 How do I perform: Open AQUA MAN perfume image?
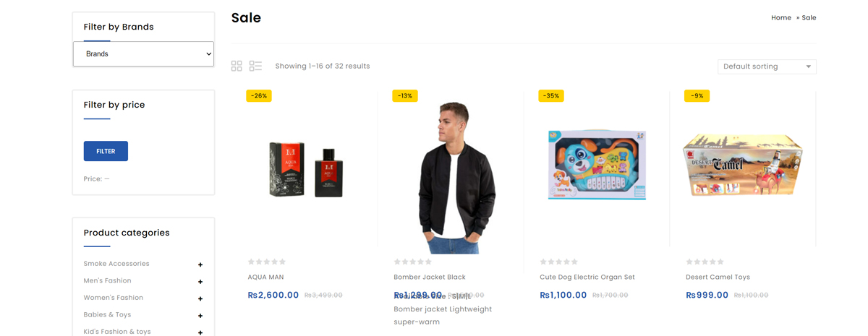click(305, 170)
